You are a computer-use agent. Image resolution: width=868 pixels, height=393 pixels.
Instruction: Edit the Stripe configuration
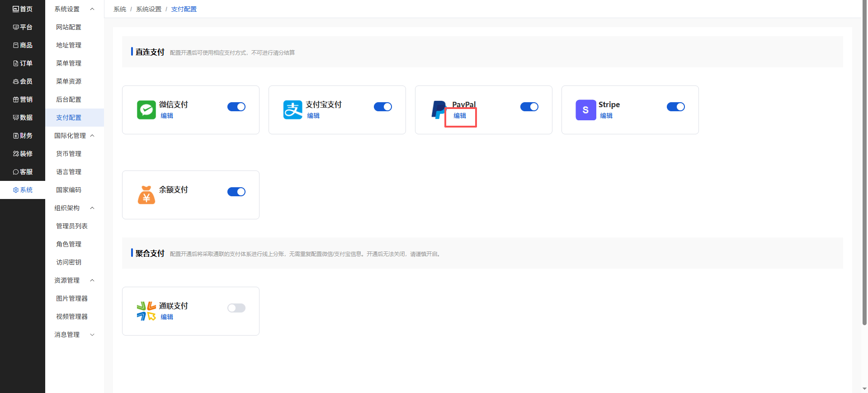point(606,116)
